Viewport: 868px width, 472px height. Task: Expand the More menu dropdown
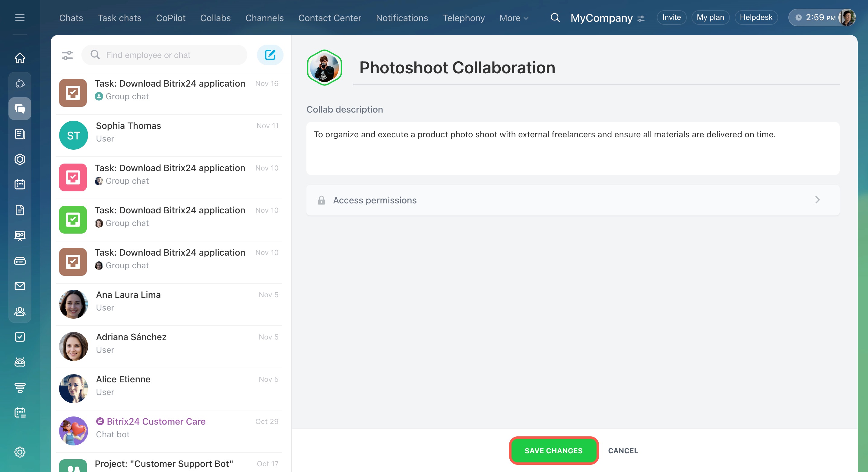pos(514,18)
